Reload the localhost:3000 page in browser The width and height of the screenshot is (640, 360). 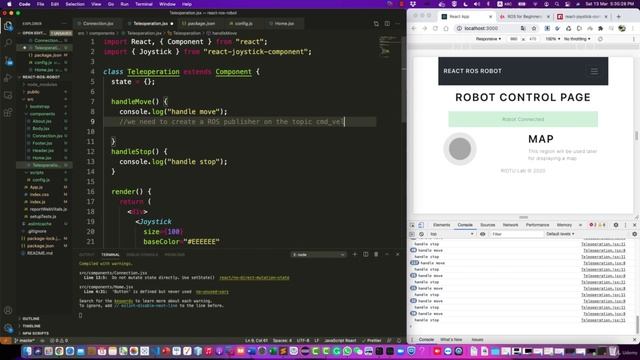pos(435,28)
